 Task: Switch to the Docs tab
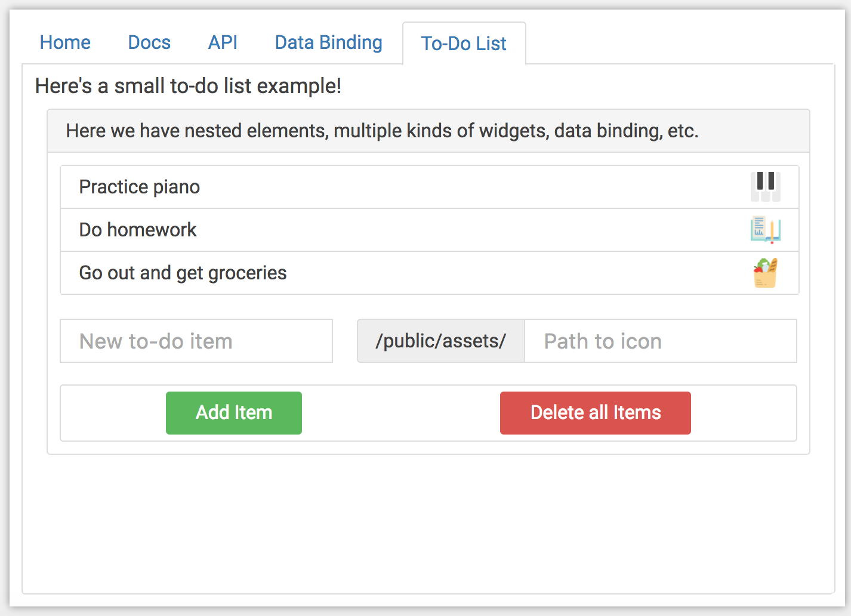[149, 42]
